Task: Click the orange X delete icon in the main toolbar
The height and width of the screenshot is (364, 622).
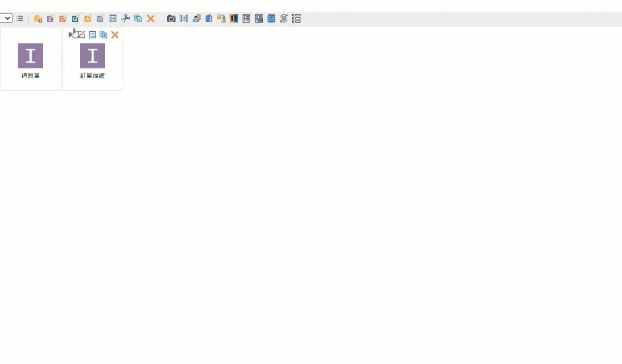Action: pos(151,18)
